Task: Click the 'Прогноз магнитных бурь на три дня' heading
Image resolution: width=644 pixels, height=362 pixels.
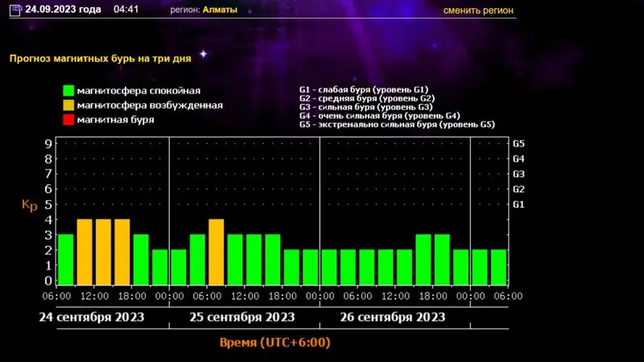Action: click(99, 59)
